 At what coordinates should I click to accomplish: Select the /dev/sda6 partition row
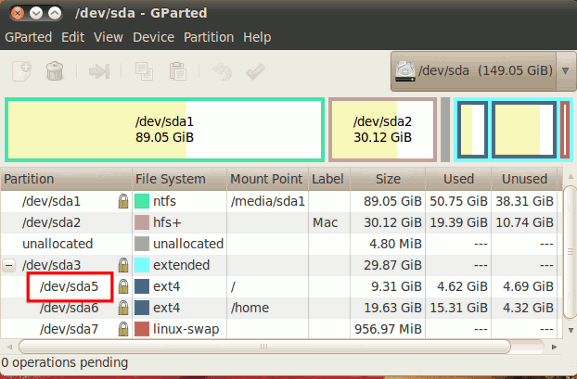click(x=281, y=308)
